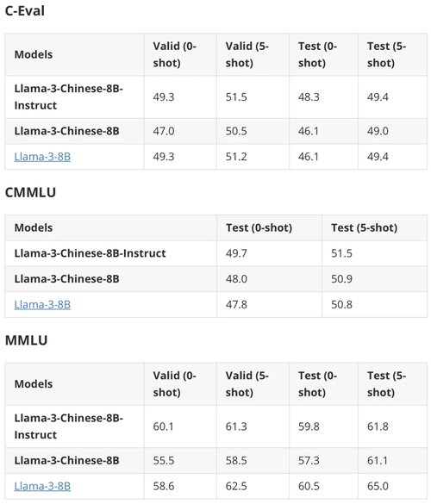Click the 48.3 score in the C-Eval table
Viewport: 431px width, 504px height.
tap(309, 96)
